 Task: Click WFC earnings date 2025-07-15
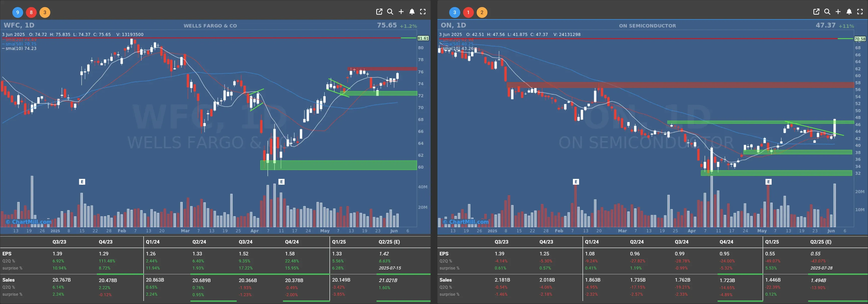point(390,268)
